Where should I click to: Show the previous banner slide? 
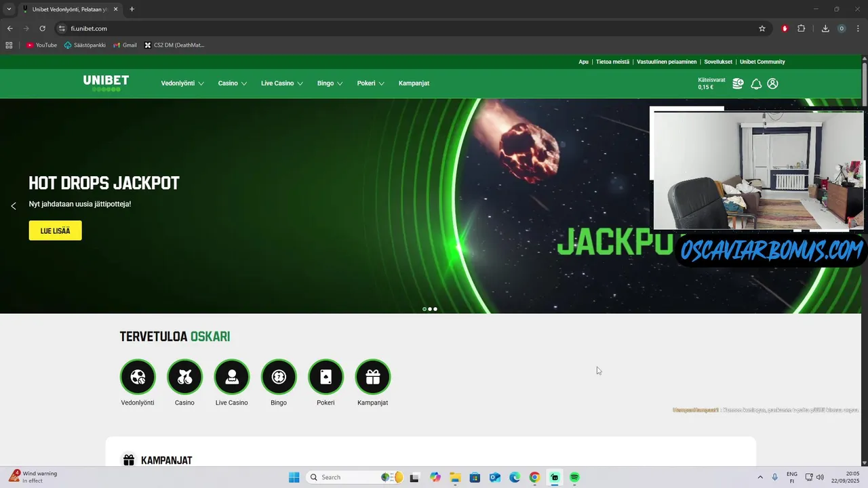coord(14,206)
